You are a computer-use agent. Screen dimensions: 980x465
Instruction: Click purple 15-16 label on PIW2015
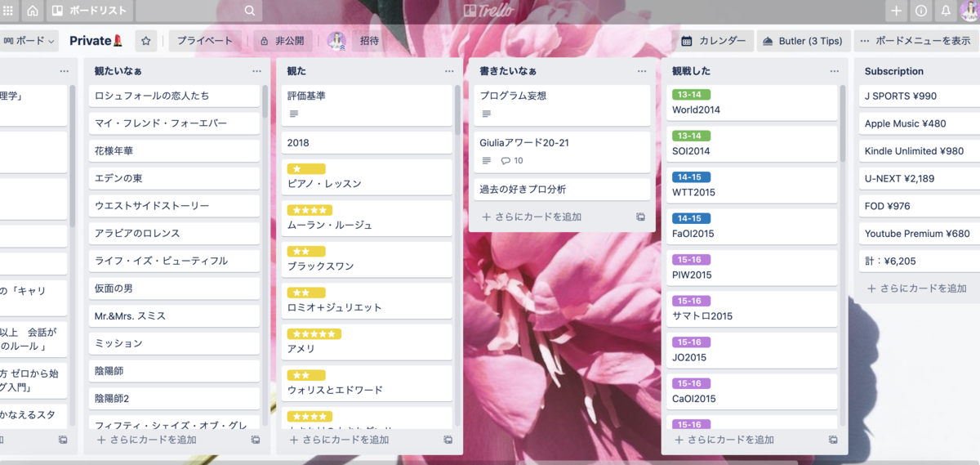[692, 260]
